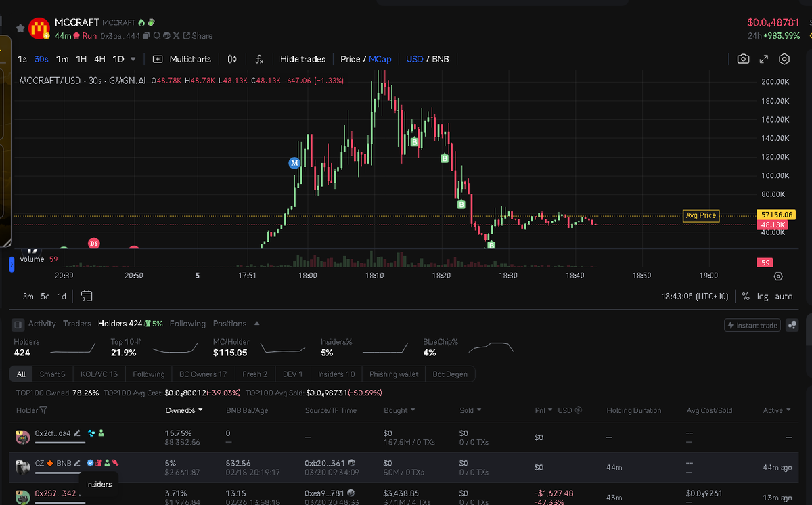
Task: Switch to the Positions tab
Action: [x=229, y=324]
